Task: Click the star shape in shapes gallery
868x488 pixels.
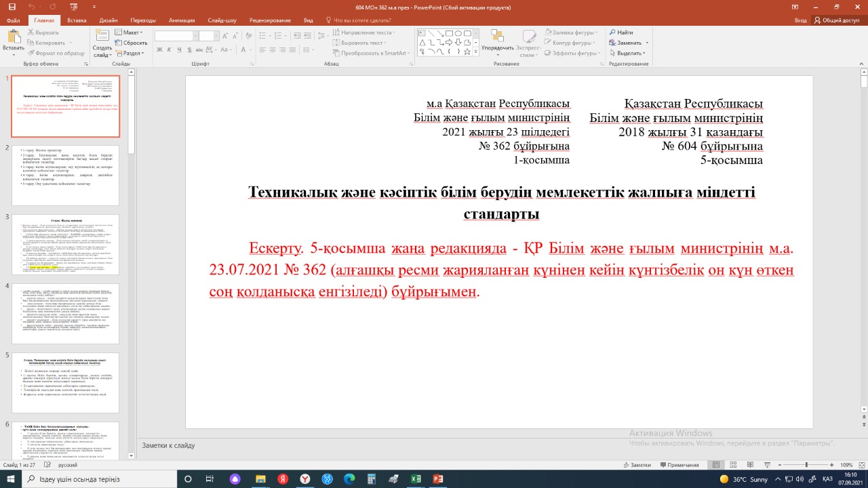Action: 467,52
